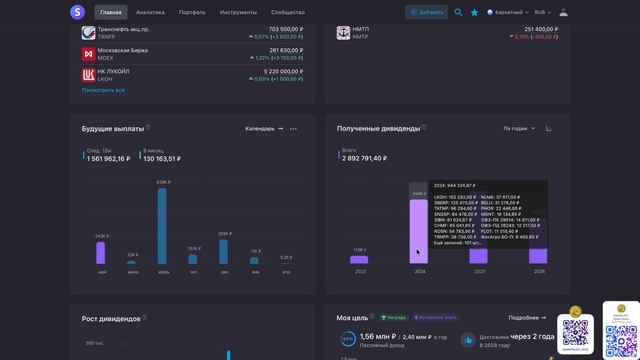
Task: Click the info icon beside Моя цель
Action: click(372, 316)
